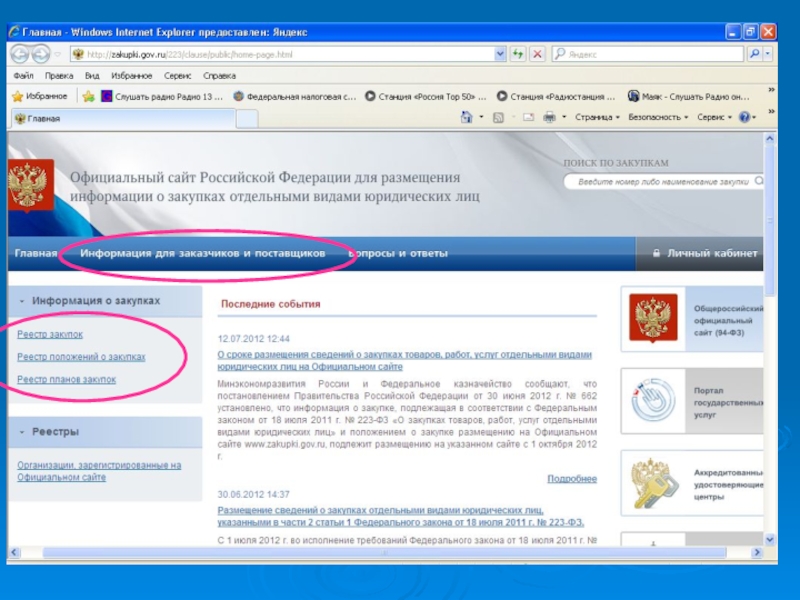Open the Федеральная налоговая с... favorite
The width and height of the screenshot is (800, 600).
click(x=294, y=96)
